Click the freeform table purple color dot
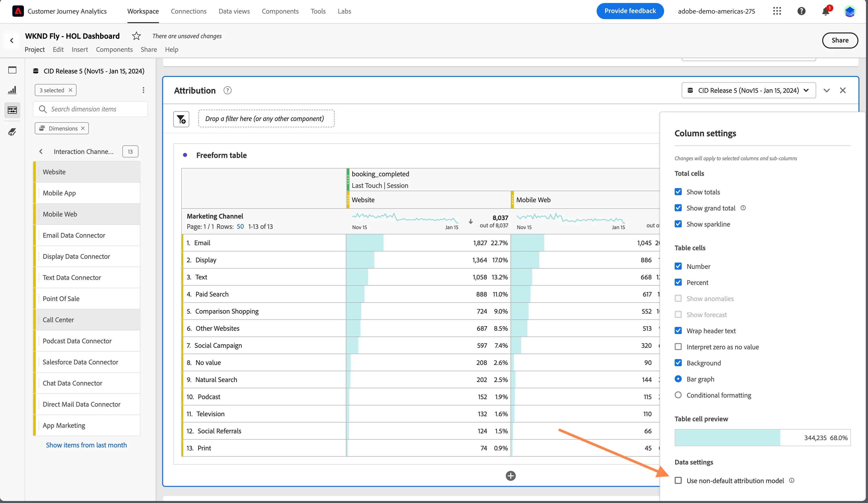This screenshot has width=868, height=503. tap(185, 155)
